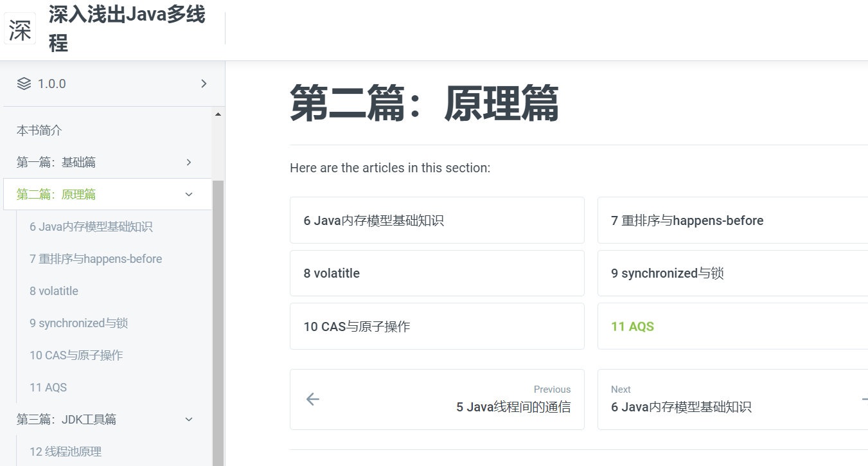Image resolution: width=868 pixels, height=466 pixels.
Task: Click the 深 book logo icon
Action: coord(20,29)
